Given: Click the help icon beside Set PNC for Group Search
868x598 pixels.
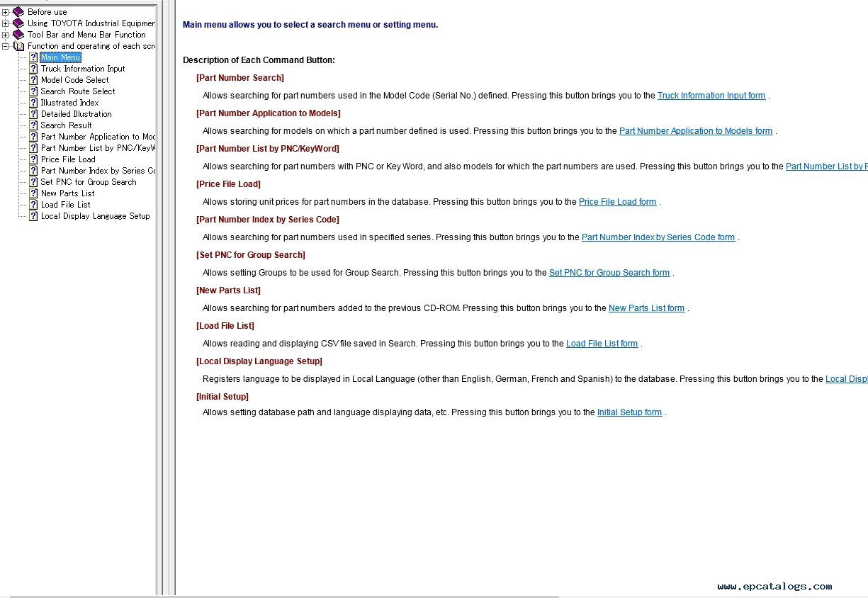Looking at the screenshot, I should click(x=33, y=182).
